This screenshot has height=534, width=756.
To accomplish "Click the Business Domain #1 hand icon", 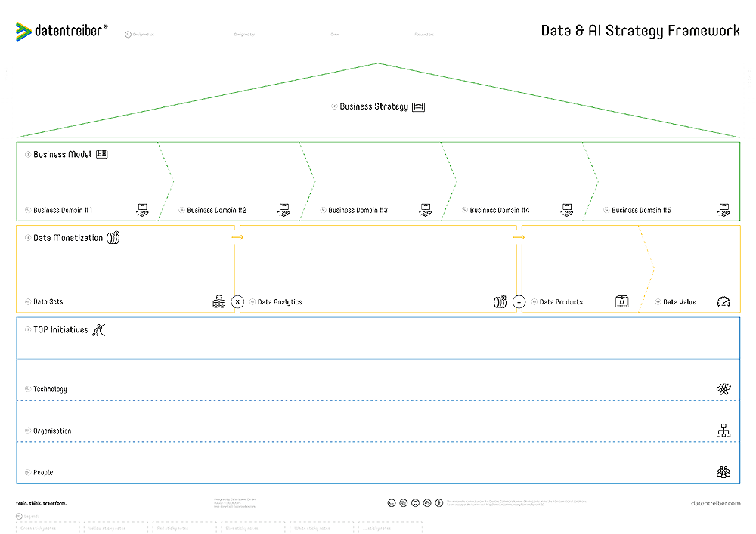I will coord(142,210).
